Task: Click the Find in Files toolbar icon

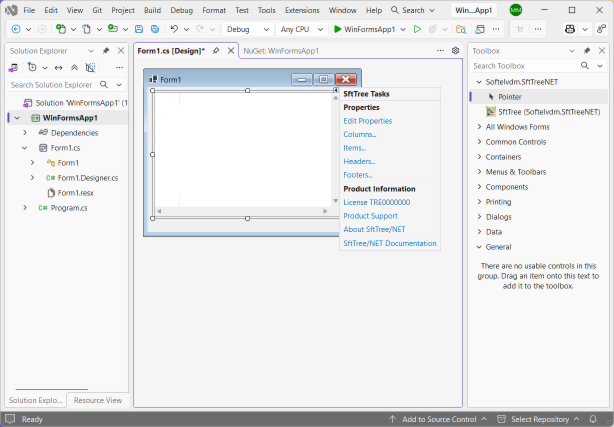Action: tap(461, 29)
